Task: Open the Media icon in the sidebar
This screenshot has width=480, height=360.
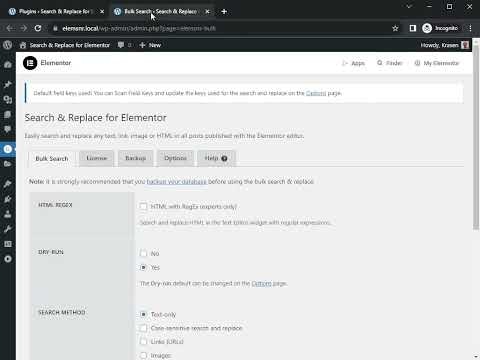Action: click(8, 100)
